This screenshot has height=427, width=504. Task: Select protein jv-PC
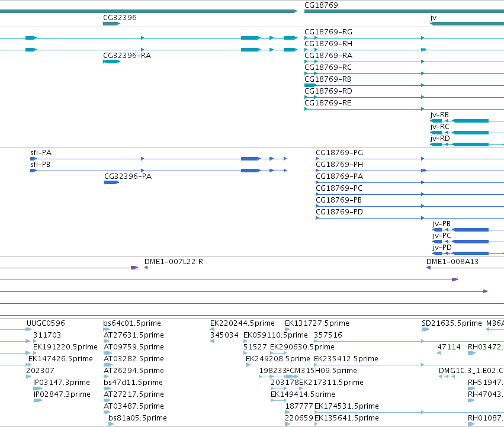click(442, 236)
